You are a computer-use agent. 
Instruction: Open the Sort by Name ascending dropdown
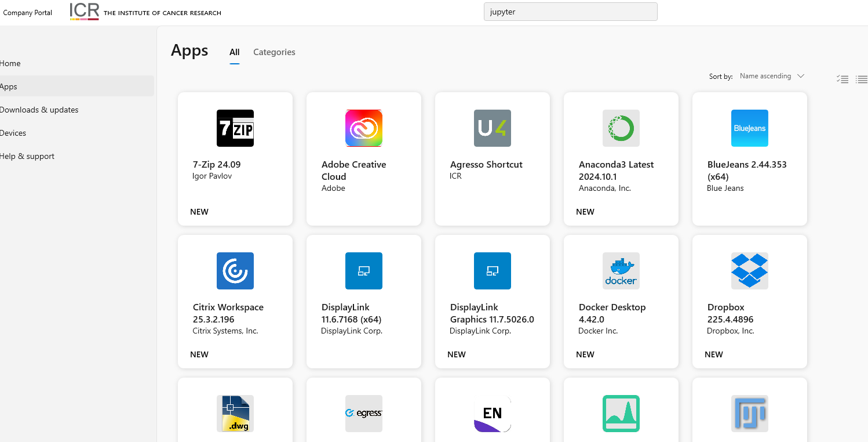(x=772, y=76)
